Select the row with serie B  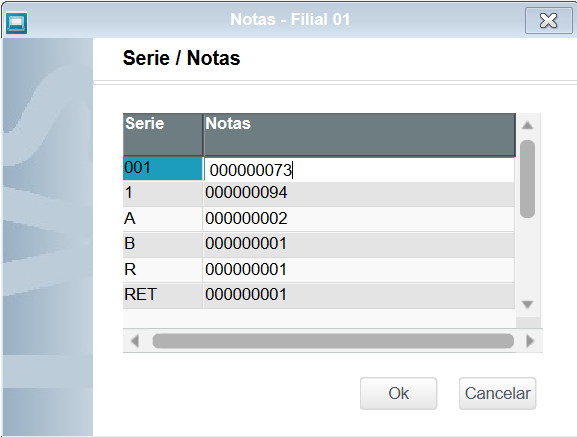tap(319, 244)
